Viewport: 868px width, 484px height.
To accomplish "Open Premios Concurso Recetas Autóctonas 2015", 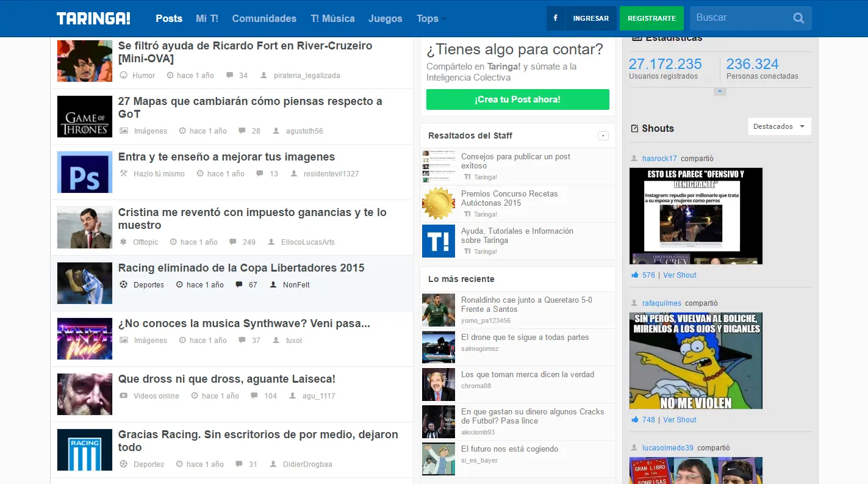I will (x=509, y=198).
